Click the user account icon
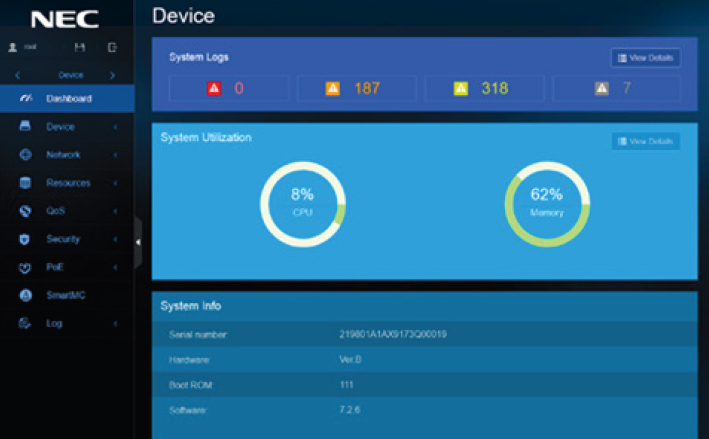Viewport: 709px width, 439px height. [13, 47]
